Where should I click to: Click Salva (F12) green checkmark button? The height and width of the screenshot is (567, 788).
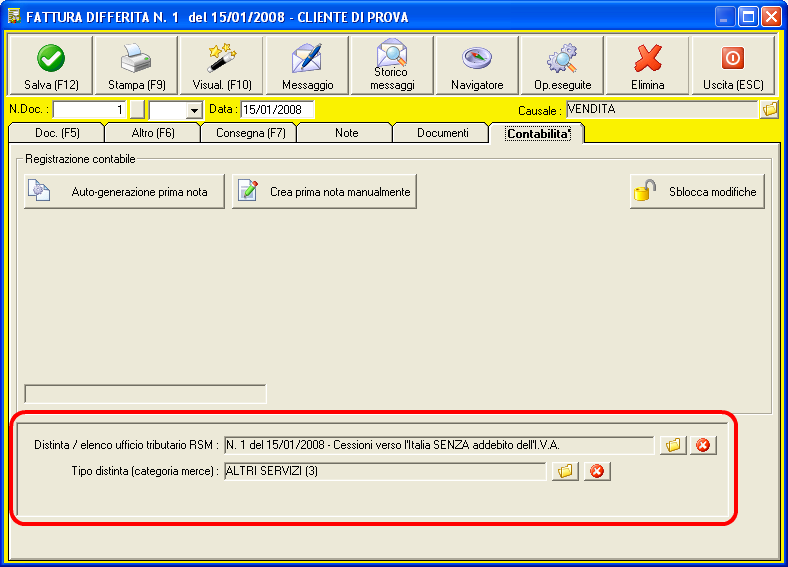[51, 65]
